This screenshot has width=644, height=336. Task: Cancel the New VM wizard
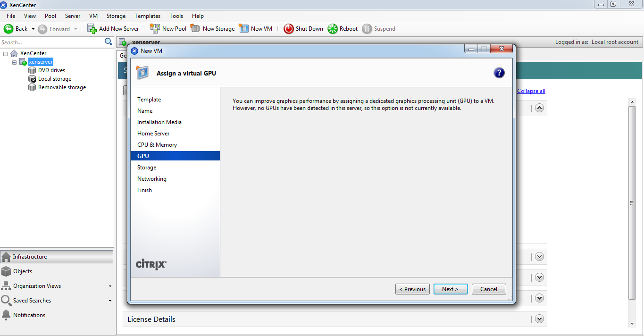[x=489, y=289]
